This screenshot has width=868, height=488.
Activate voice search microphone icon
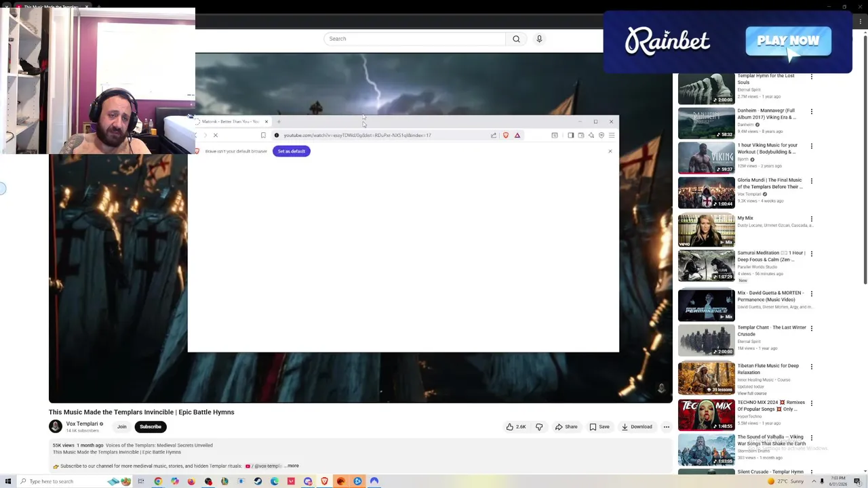(539, 39)
